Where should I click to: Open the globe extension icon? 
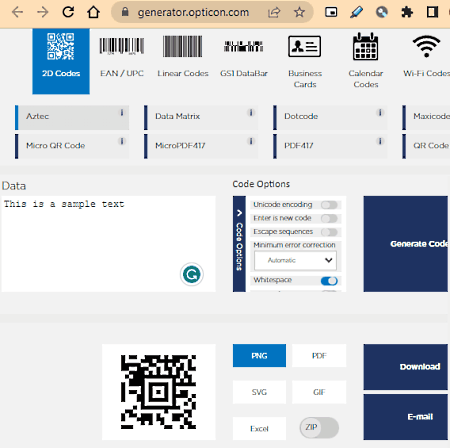coord(382,12)
